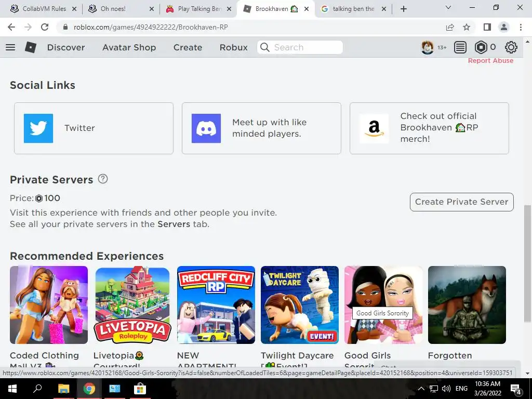Show hidden system tray icons
Viewport: 532px width, 399px height.
pos(421,389)
